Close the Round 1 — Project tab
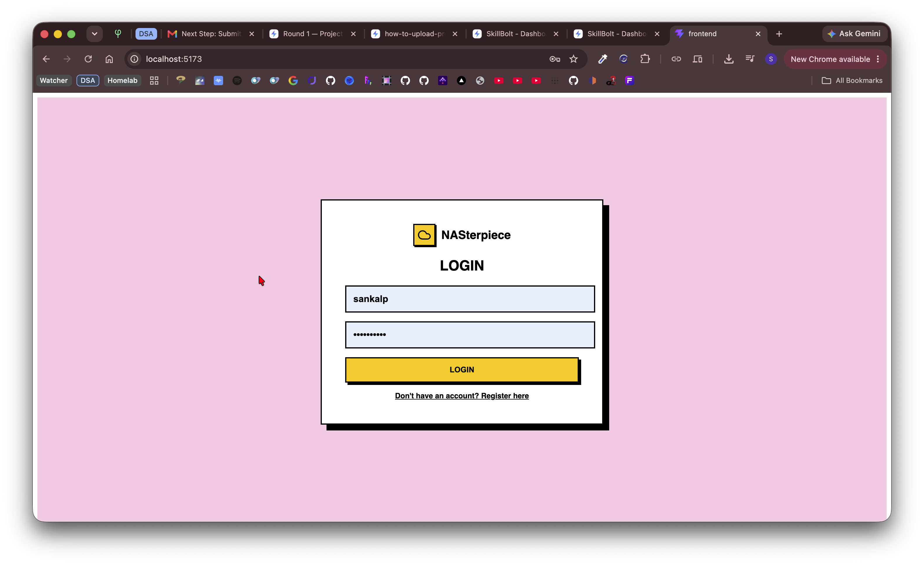Image resolution: width=924 pixels, height=565 pixels. tap(353, 34)
